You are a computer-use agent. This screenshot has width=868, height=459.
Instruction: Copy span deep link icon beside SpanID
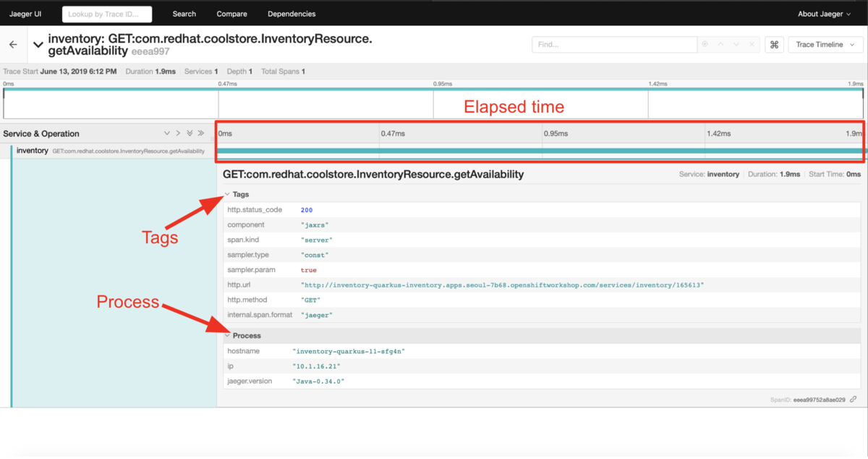pyautogui.click(x=854, y=399)
